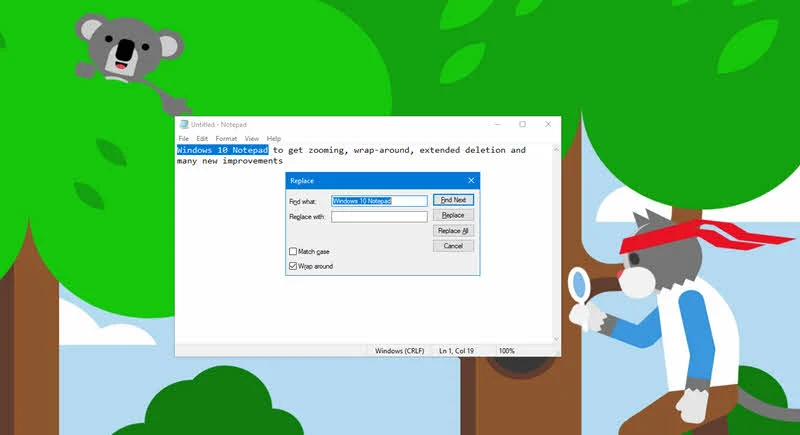
Task: Click the 100% zoom status entry
Action: [507, 351]
